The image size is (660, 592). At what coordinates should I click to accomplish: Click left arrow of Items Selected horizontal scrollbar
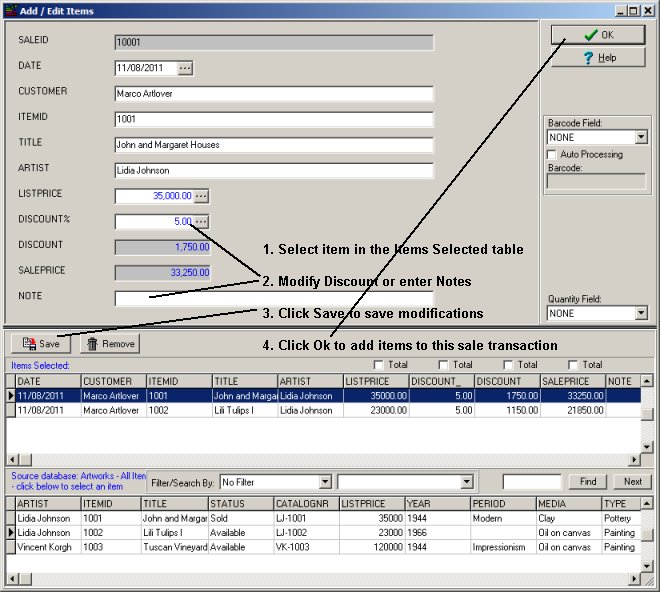point(12,459)
